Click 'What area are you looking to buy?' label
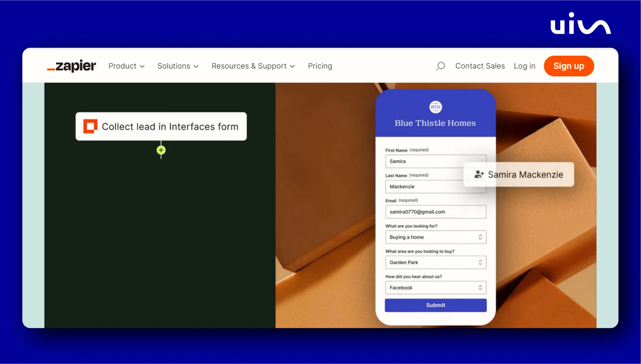The image size is (641, 364). [420, 251]
